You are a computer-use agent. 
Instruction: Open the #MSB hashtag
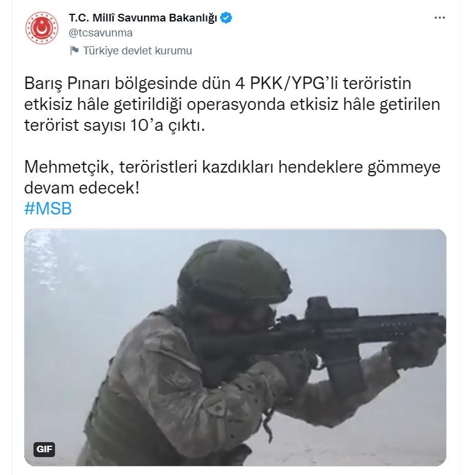[48, 209]
